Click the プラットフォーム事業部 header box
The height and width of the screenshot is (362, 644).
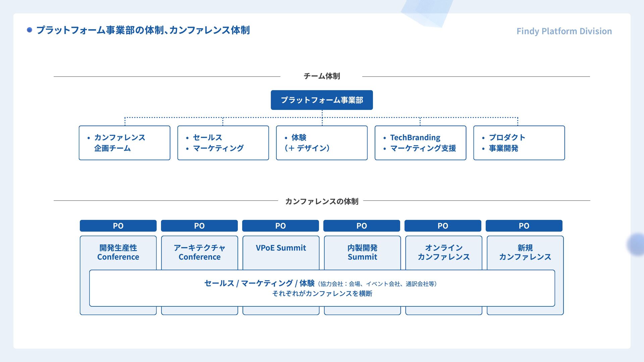322,100
